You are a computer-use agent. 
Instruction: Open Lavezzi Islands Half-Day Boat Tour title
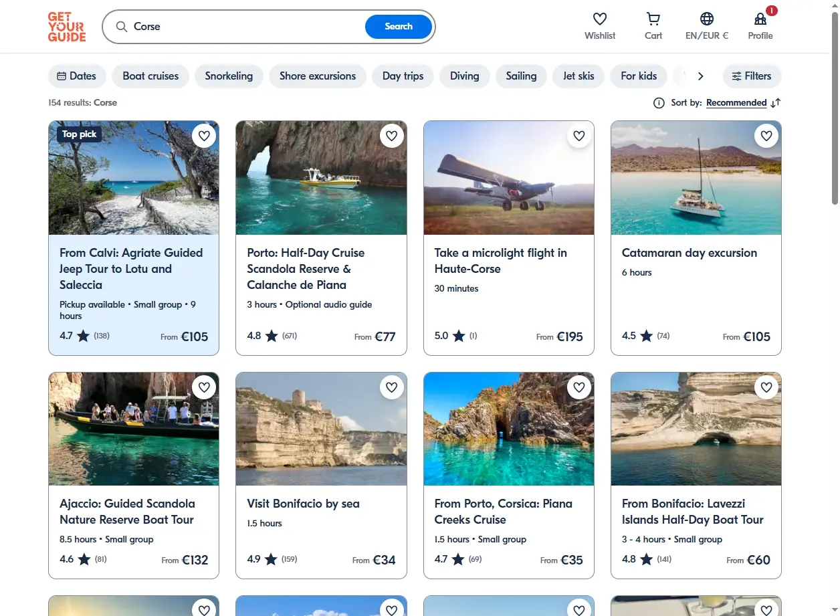point(693,512)
